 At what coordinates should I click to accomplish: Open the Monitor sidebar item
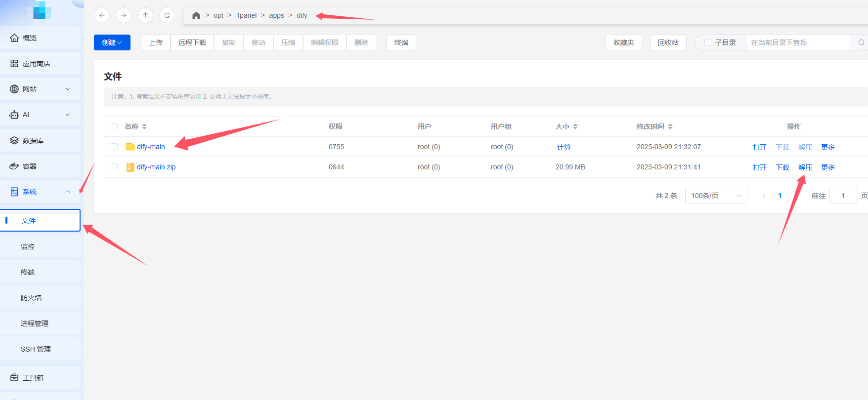[x=28, y=246]
